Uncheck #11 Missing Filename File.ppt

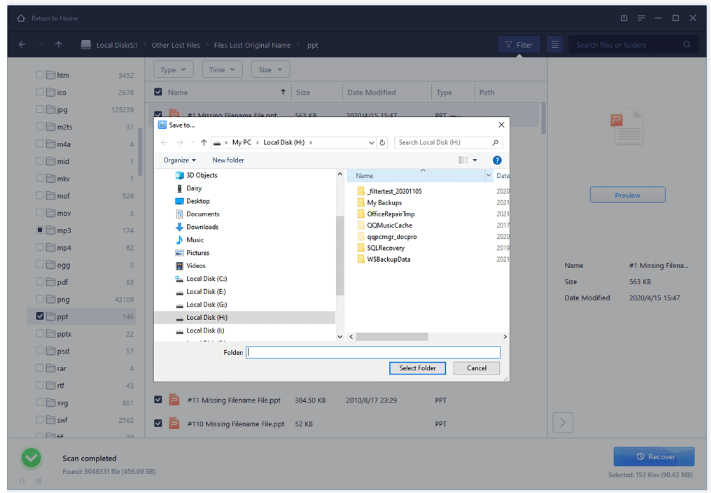coord(158,400)
